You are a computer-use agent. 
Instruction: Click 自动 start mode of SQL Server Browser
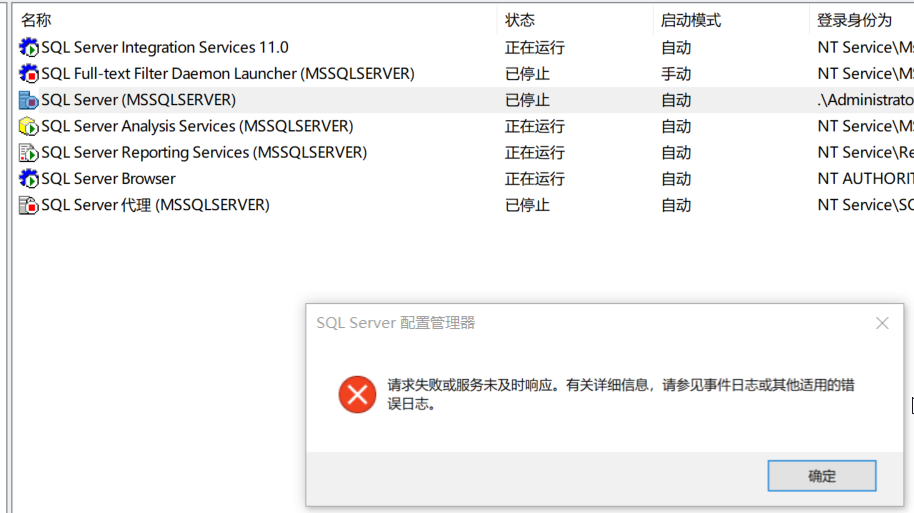[x=676, y=179]
